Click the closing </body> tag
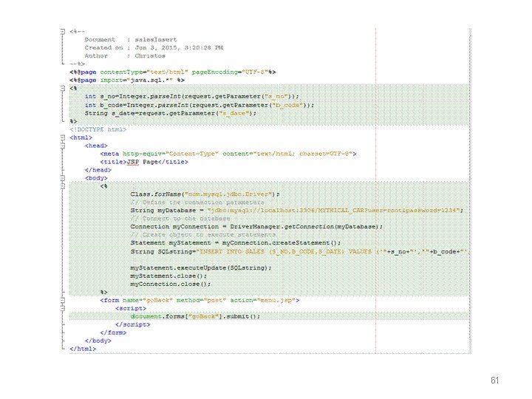The width and height of the screenshot is (532, 399). tap(98, 341)
